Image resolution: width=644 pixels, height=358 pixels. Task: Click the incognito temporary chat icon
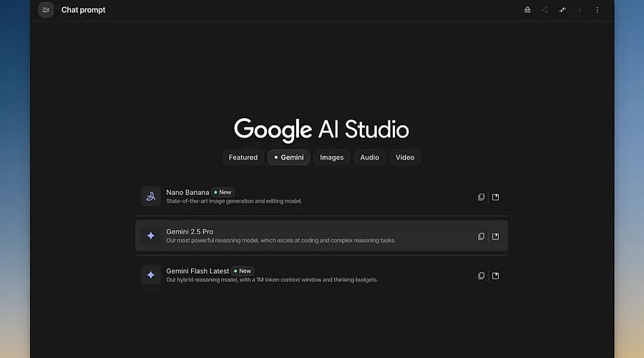tap(527, 10)
